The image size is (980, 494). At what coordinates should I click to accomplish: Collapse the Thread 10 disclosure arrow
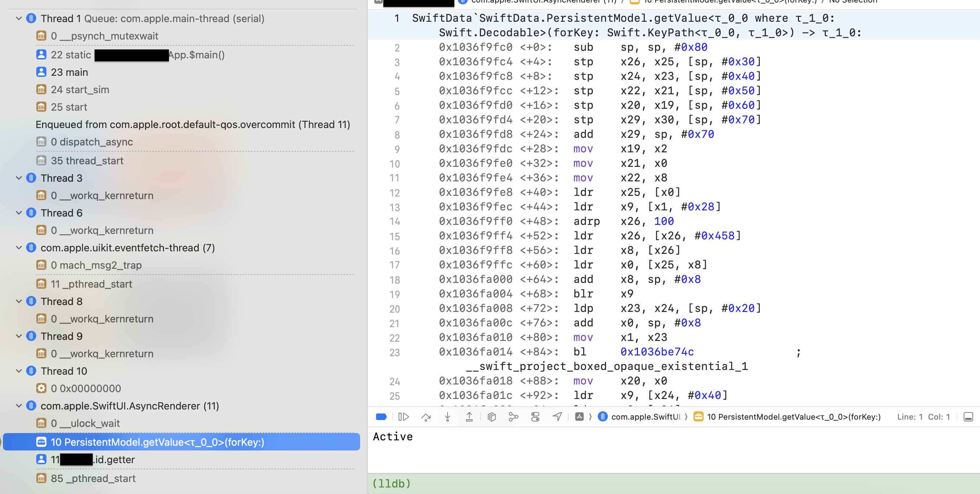(18, 371)
